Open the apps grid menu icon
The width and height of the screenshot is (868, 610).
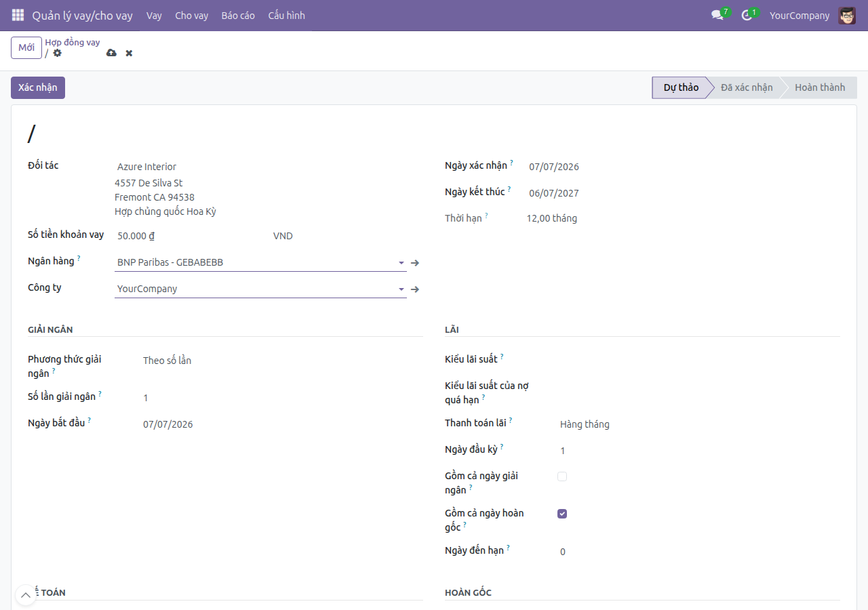(x=18, y=15)
